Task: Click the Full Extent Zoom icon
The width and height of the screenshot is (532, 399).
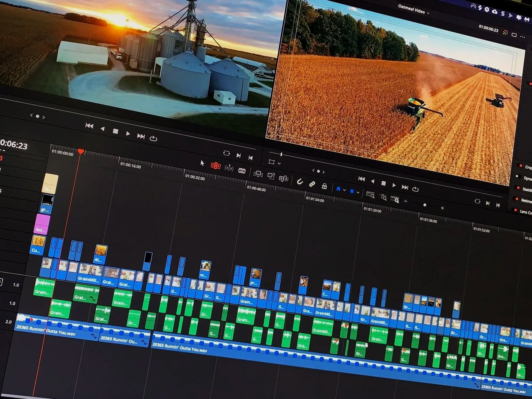Action: [370, 195]
